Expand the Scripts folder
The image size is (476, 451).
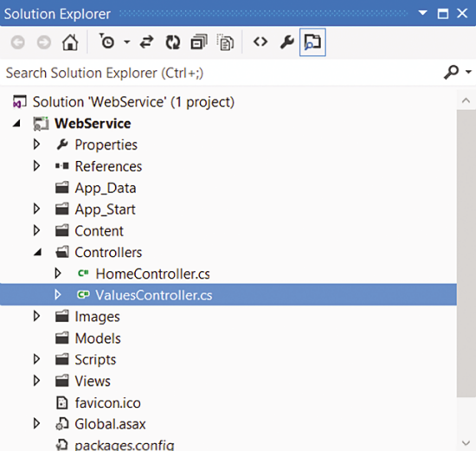[x=36, y=359]
